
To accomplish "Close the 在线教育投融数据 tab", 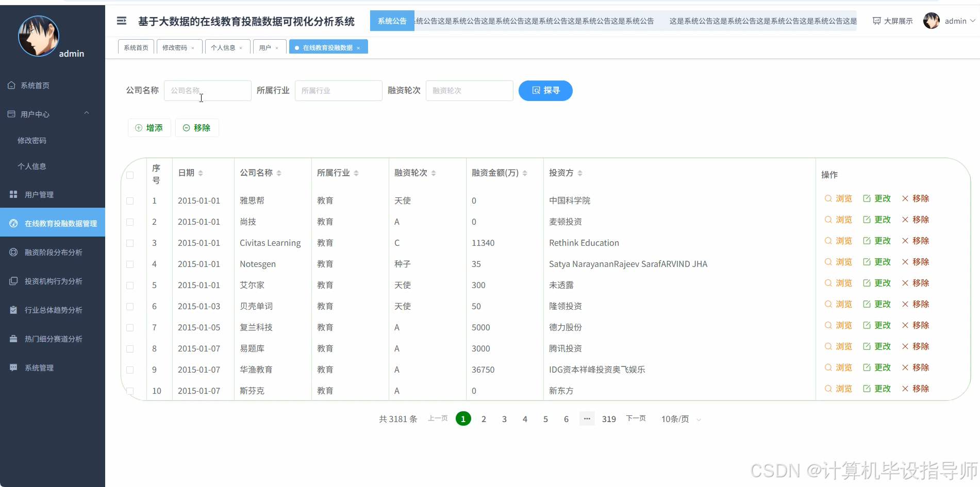I will (358, 48).
